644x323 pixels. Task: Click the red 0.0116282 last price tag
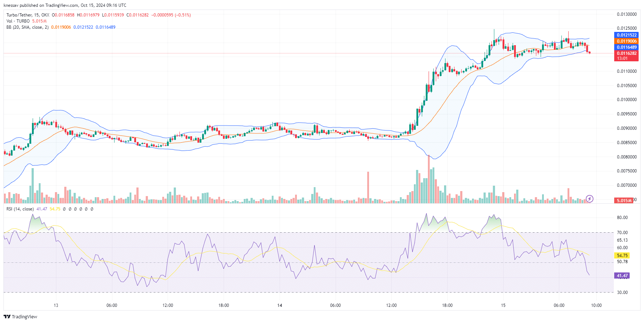(x=626, y=53)
